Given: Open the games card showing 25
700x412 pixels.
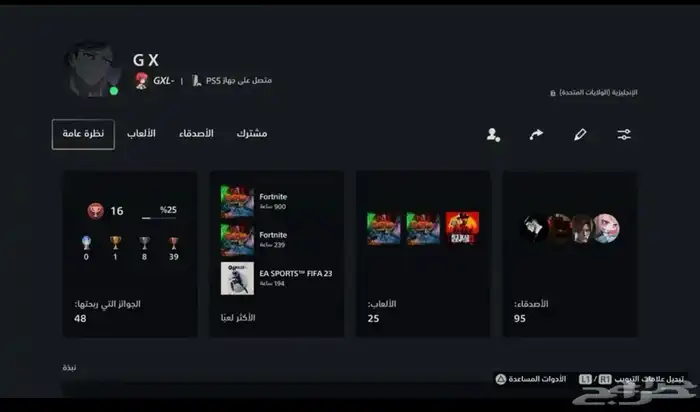Looking at the screenshot, I should (x=423, y=254).
